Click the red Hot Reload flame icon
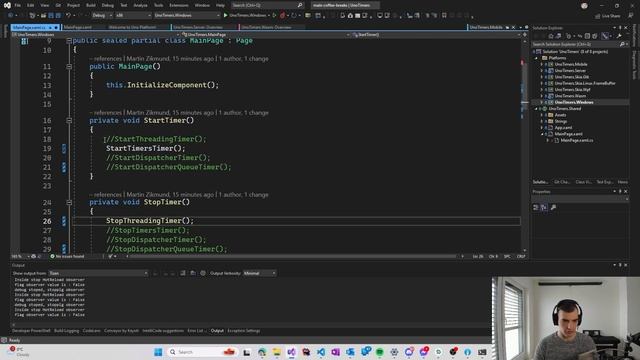The width and height of the screenshot is (640, 360). [x=282, y=15]
